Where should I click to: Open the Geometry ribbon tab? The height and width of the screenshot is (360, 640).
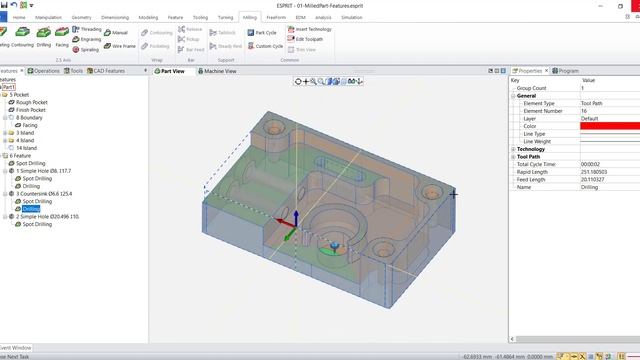click(x=81, y=18)
